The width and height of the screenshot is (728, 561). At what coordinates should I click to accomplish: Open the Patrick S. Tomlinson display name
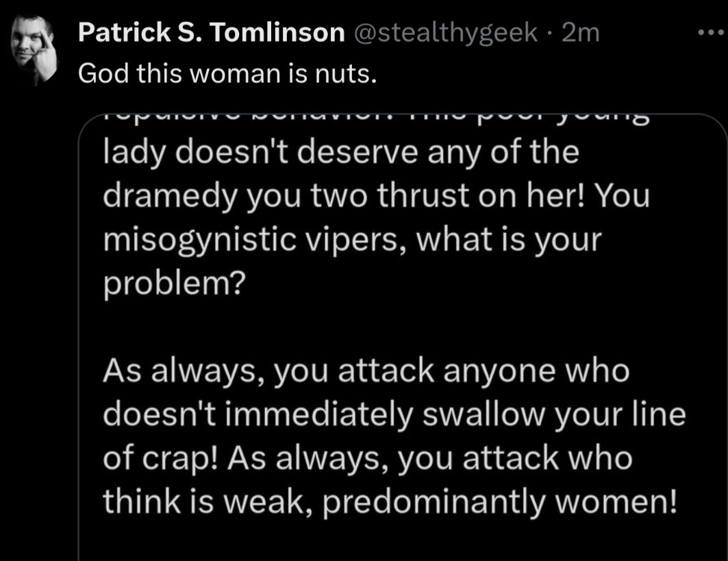(211, 32)
